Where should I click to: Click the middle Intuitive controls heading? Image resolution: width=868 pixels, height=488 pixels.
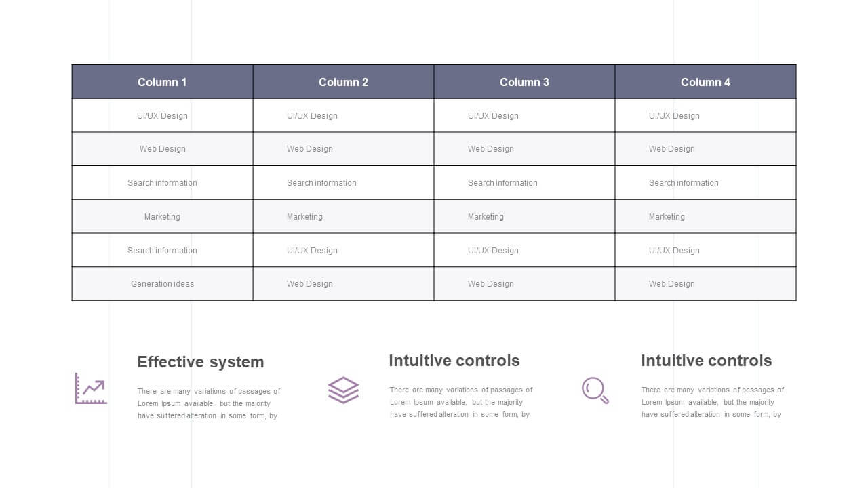click(x=454, y=361)
